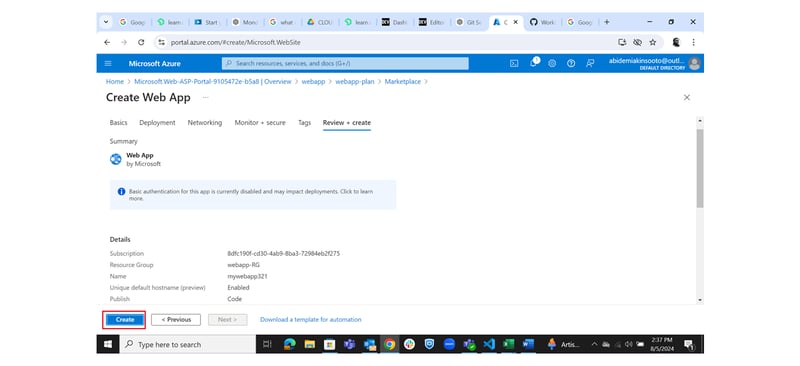Click the Azure search resources box
The height and width of the screenshot is (366, 800).
point(345,63)
